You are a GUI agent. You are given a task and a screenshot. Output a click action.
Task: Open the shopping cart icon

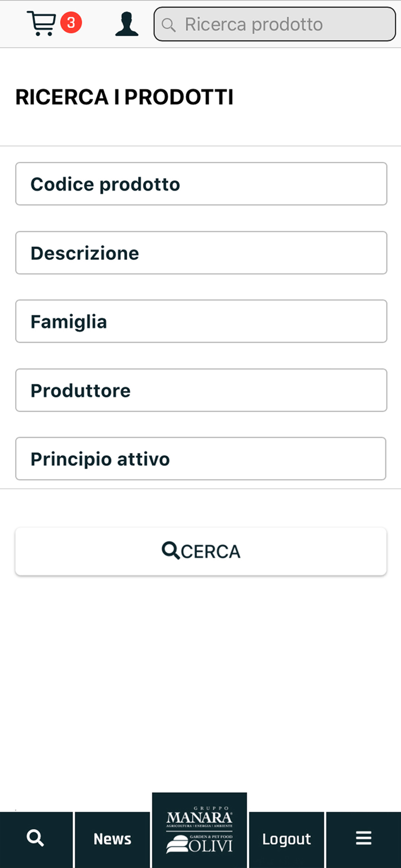(x=41, y=23)
